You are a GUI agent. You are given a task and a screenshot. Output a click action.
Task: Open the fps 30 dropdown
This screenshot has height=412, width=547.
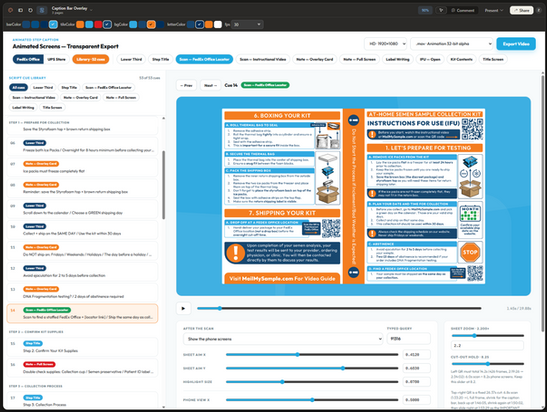(x=247, y=24)
